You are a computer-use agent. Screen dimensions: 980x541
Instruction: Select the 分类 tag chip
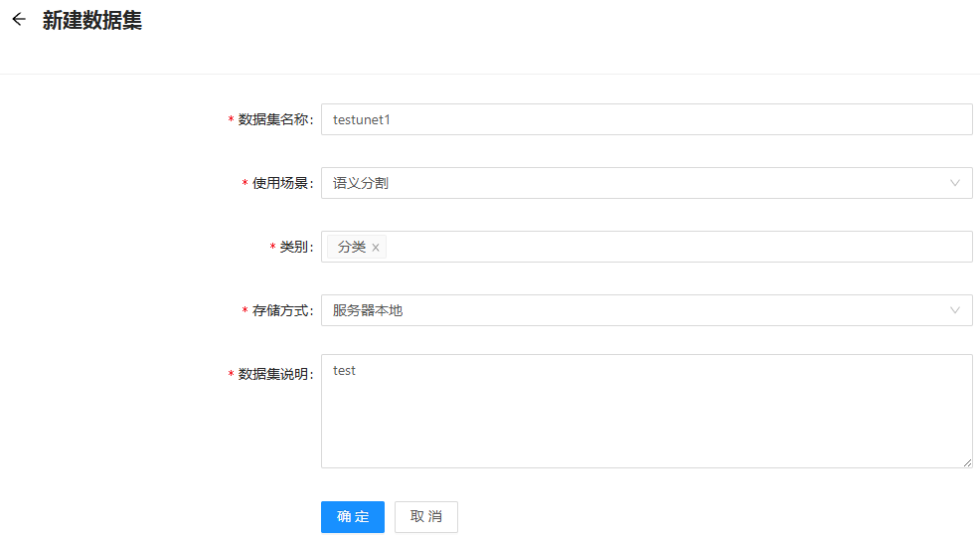352,247
